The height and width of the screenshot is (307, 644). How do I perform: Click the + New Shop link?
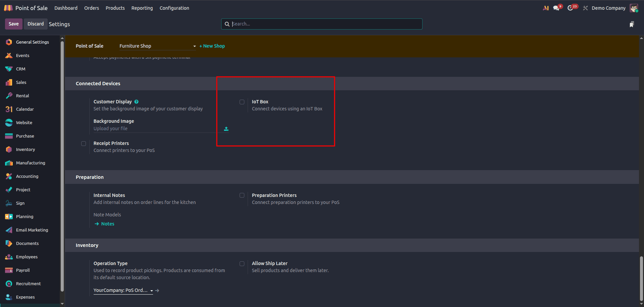click(212, 46)
